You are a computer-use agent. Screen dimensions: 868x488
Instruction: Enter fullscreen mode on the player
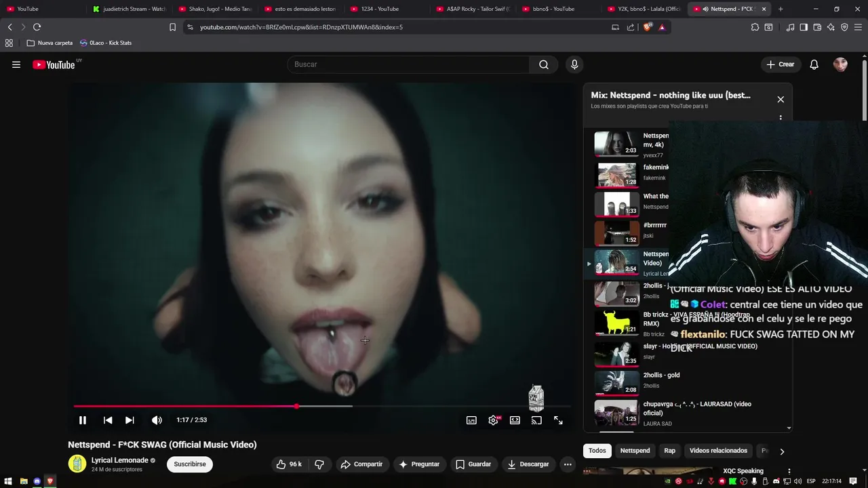click(558, 420)
